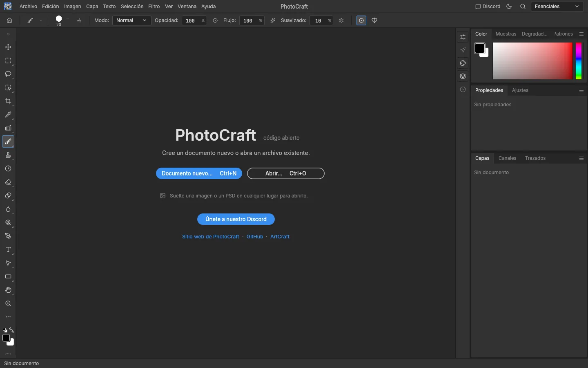Swap foreground and background colors

click(11, 330)
